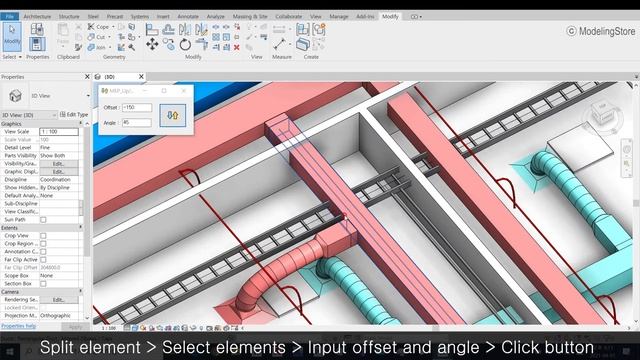The image size is (640, 360).
Task: Click Edit button for Visibility/Graphics
Action: pyautogui.click(x=59, y=164)
